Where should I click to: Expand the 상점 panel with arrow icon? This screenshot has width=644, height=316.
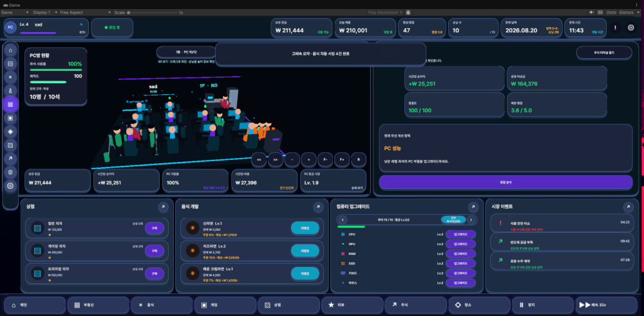163,207
